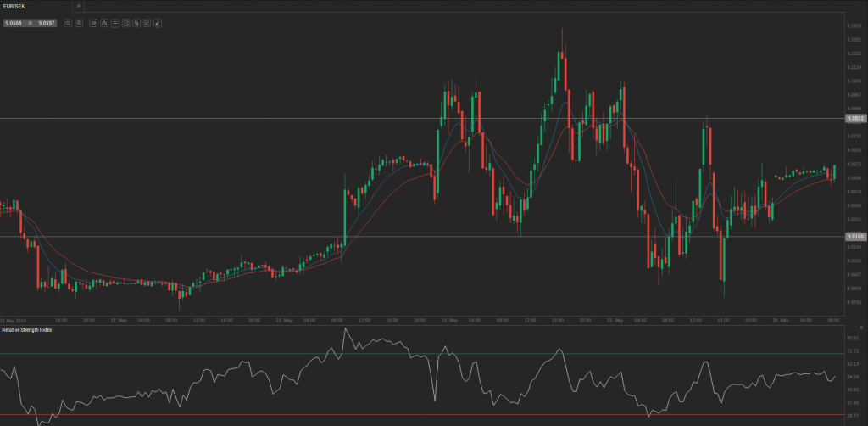Image resolution: width=868 pixels, height=426 pixels.
Task: Select the pencil drawing tool, last toolbar icon
Action: [158, 23]
